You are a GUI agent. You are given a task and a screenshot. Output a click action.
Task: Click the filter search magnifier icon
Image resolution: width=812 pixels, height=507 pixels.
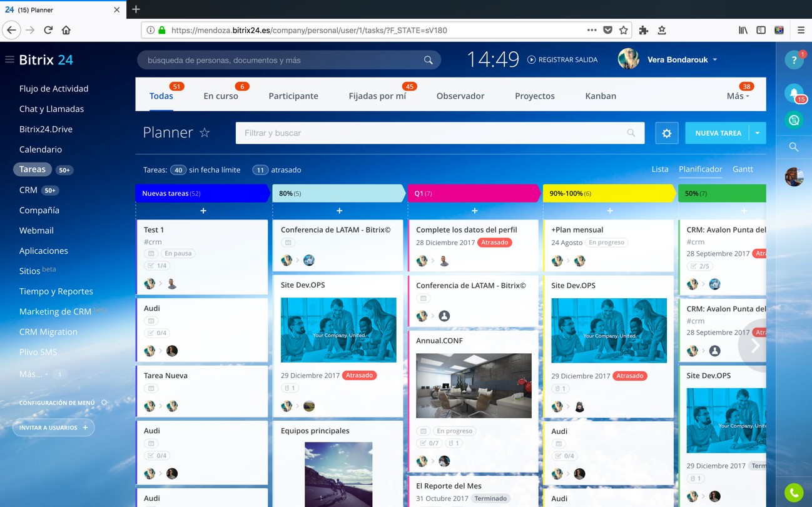click(631, 133)
